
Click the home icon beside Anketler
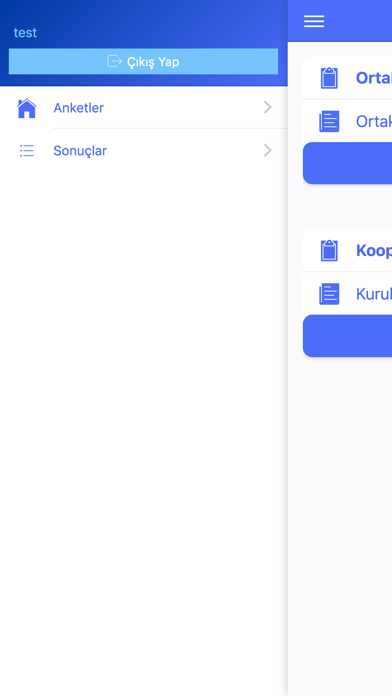(x=27, y=108)
